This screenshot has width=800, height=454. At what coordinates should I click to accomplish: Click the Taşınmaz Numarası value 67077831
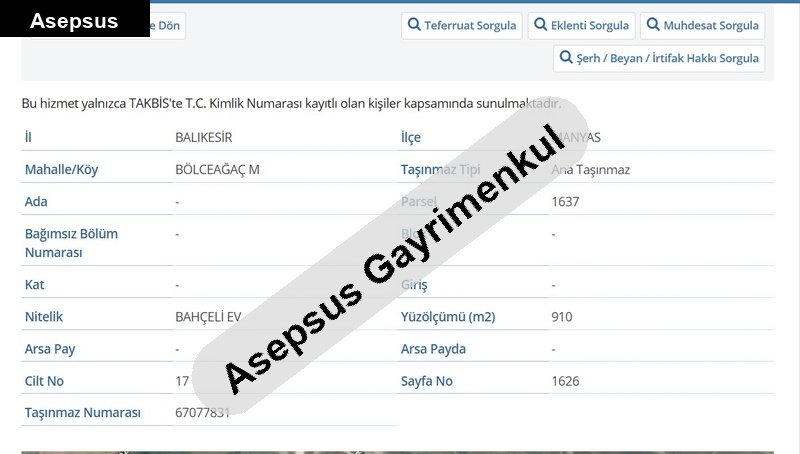coord(202,412)
